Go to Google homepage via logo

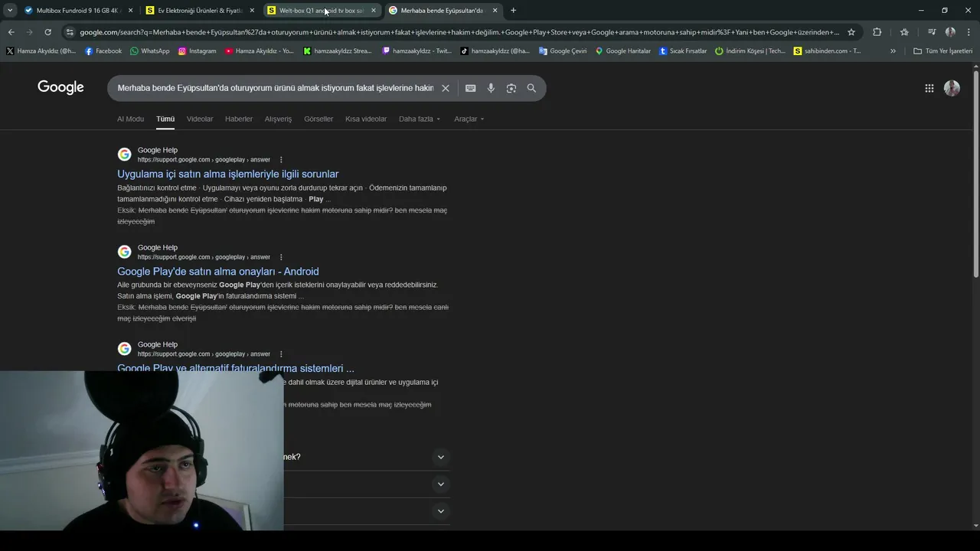click(60, 87)
